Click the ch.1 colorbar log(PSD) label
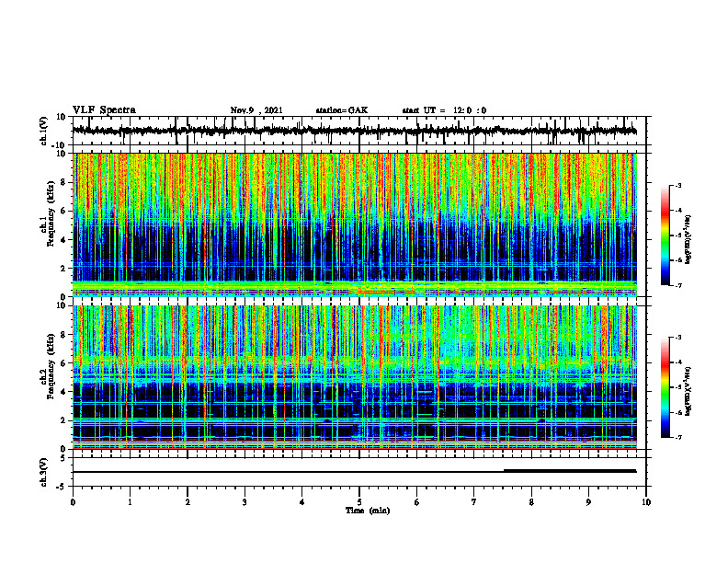The height and width of the screenshot is (563, 728). click(688, 240)
